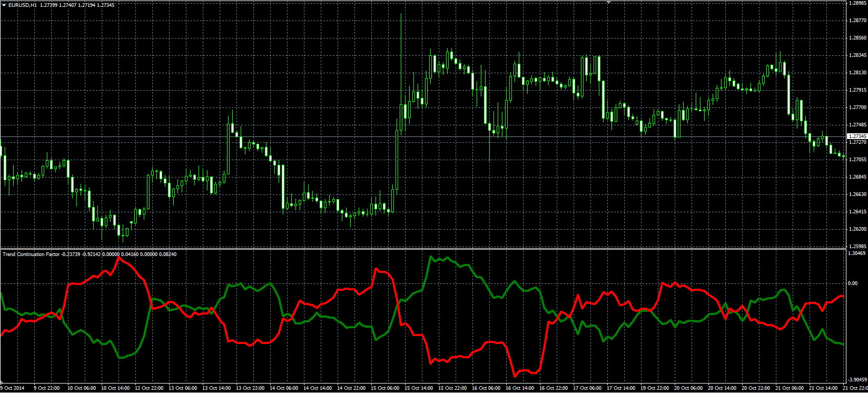Click the 9 Oct 2014 date label
This screenshot has height=393, width=868.
pyautogui.click(x=13, y=388)
